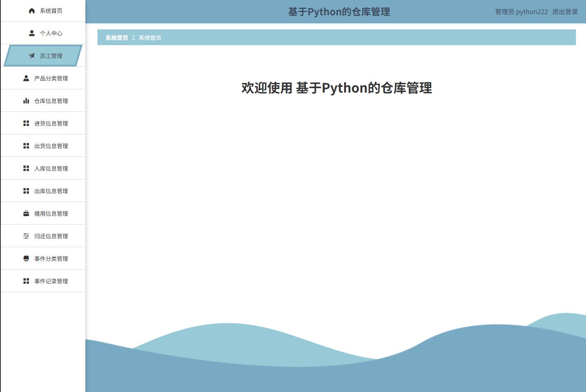This screenshot has height=392, width=586.
Task: Click the home icon beside 系统首页
Action: (x=32, y=11)
